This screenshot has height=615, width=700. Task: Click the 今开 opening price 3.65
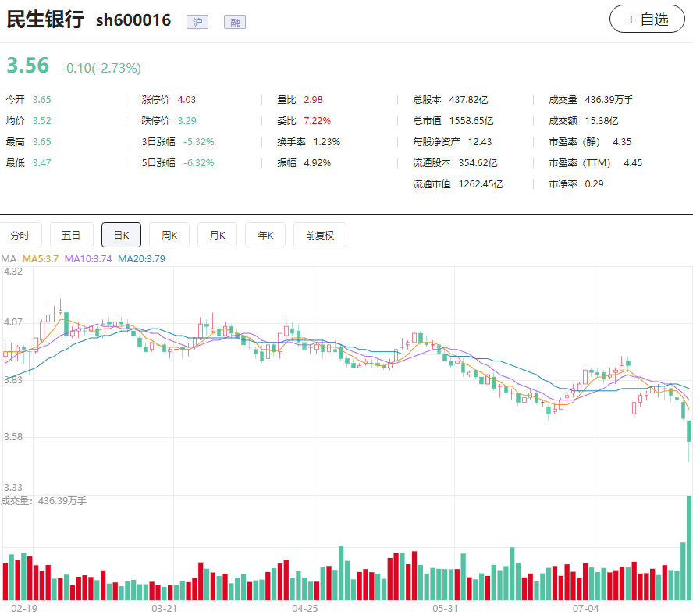pos(42,100)
